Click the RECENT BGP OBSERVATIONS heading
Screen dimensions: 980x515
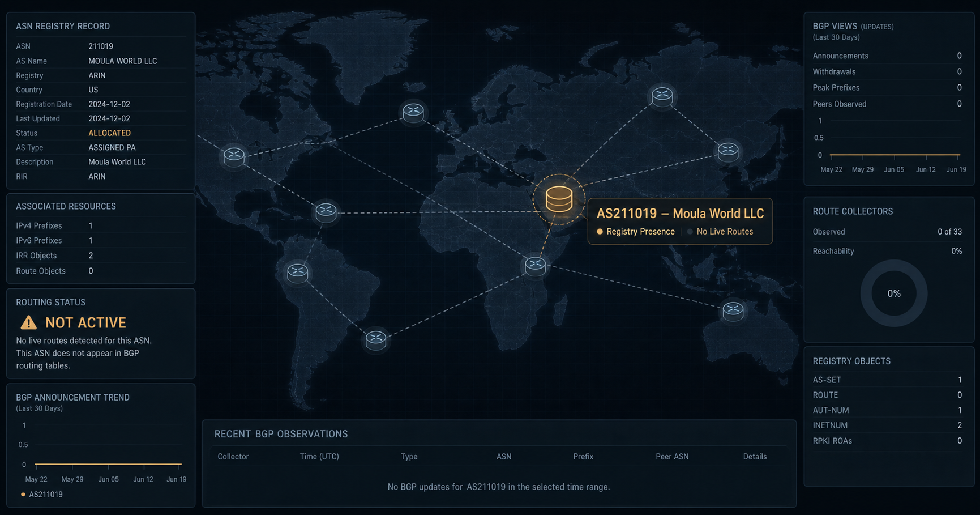coord(281,434)
